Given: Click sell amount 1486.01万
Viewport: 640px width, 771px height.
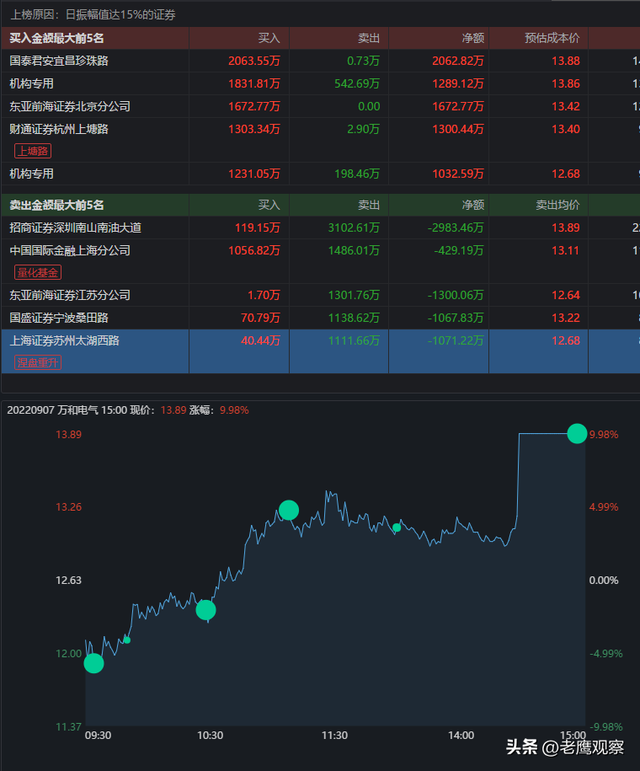Looking at the screenshot, I should tap(354, 251).
